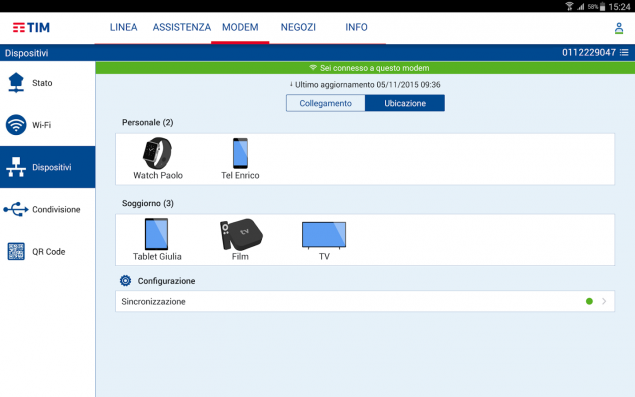Image resolution: width=635 pixels, height=397 pixels.
Task: Expand the Sincronizzazione row chevron
Action: [604, 301]
